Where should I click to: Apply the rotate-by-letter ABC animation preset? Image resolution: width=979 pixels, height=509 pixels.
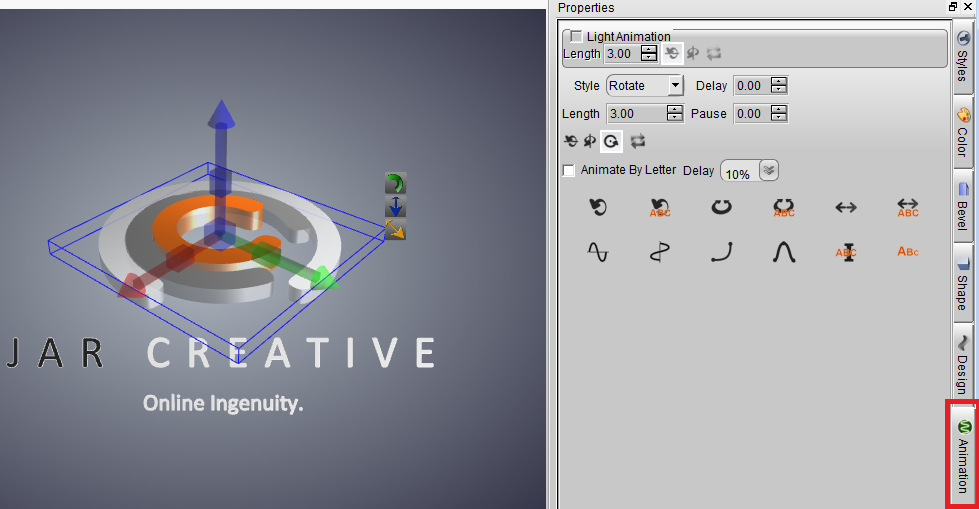click(x=659, y=207)
